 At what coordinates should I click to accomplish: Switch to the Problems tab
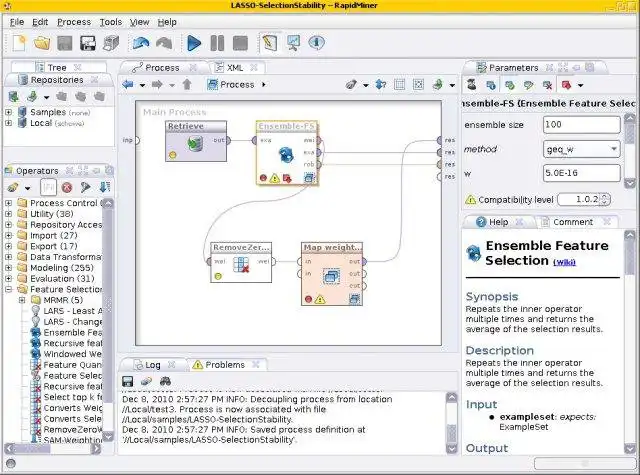tap(224, 364)
